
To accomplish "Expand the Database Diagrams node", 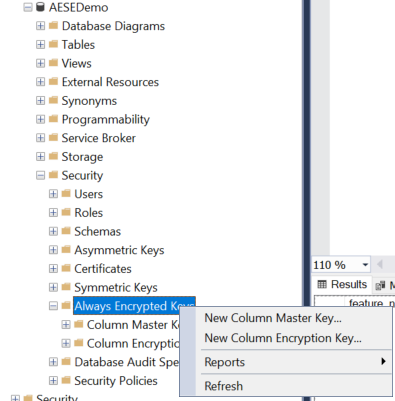I will coord(40,26).
